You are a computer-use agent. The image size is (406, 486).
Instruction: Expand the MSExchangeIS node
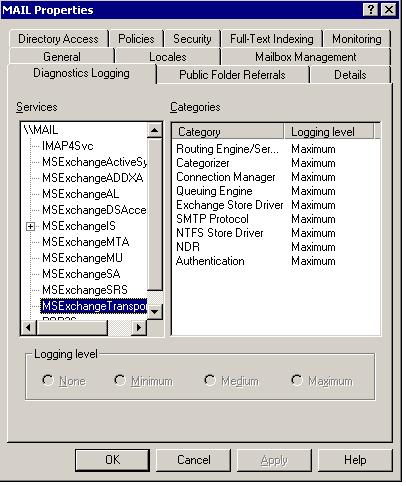point(30,227)
